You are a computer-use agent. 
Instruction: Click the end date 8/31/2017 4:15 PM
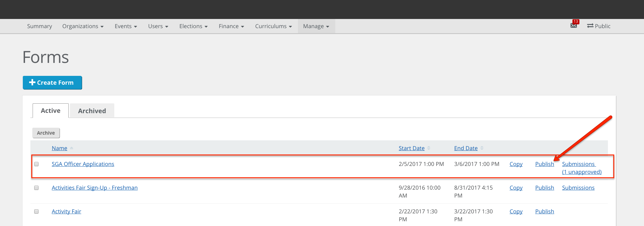coord(473,192)
